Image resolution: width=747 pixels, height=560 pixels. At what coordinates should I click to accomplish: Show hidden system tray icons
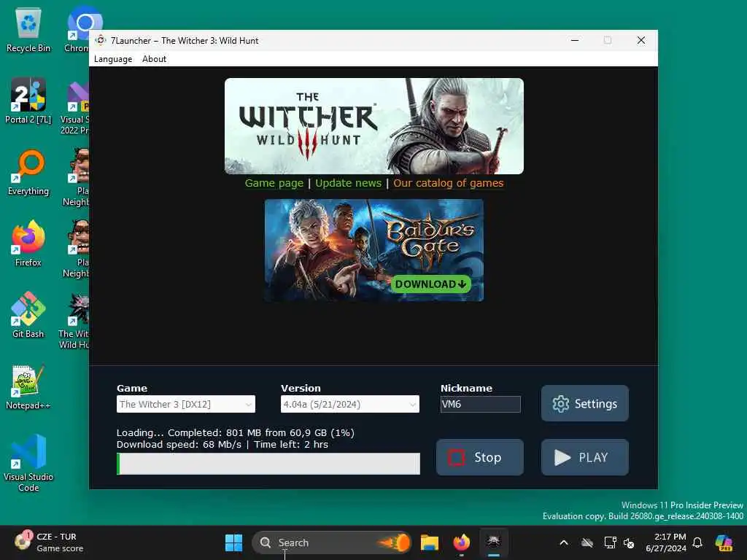pyautogui.click(x=564, y=542)
